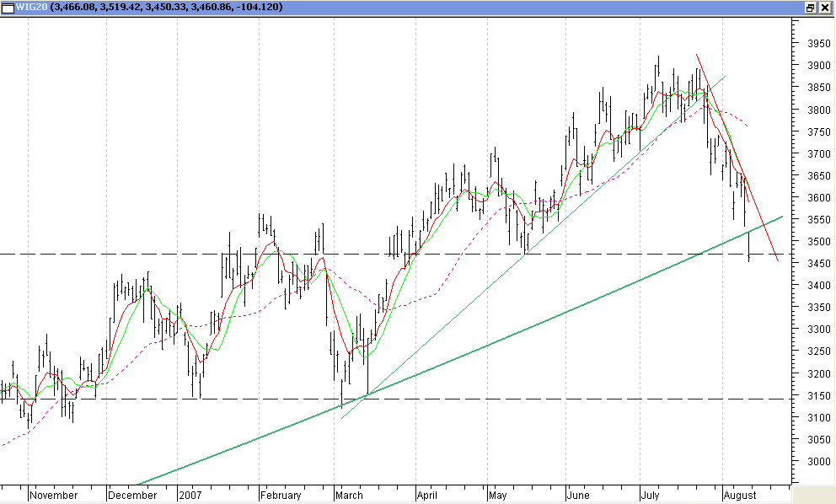Click the 3950 price label

point(818,44)
